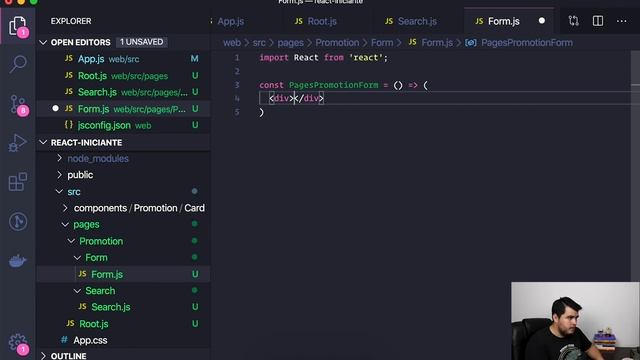Open the Run and Debug view
This screenshot has width=640, height=360.
[18, 143]
